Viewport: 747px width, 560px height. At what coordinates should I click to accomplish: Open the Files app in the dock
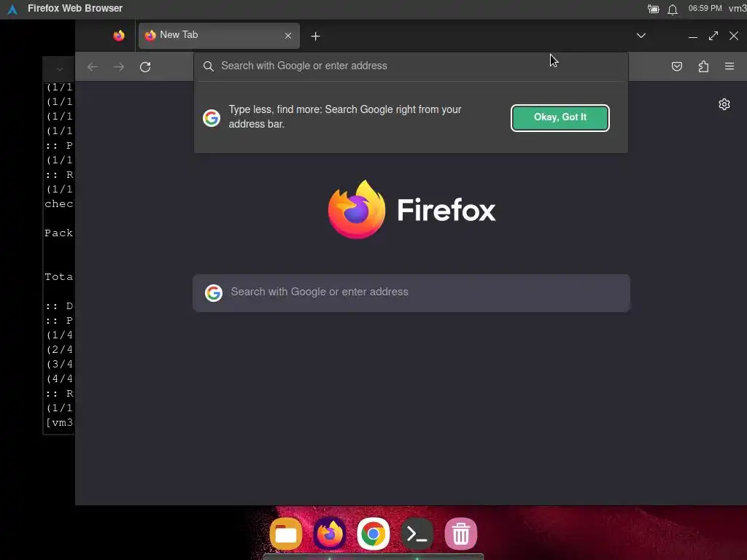pyautogui.click(x=286, y=534)
